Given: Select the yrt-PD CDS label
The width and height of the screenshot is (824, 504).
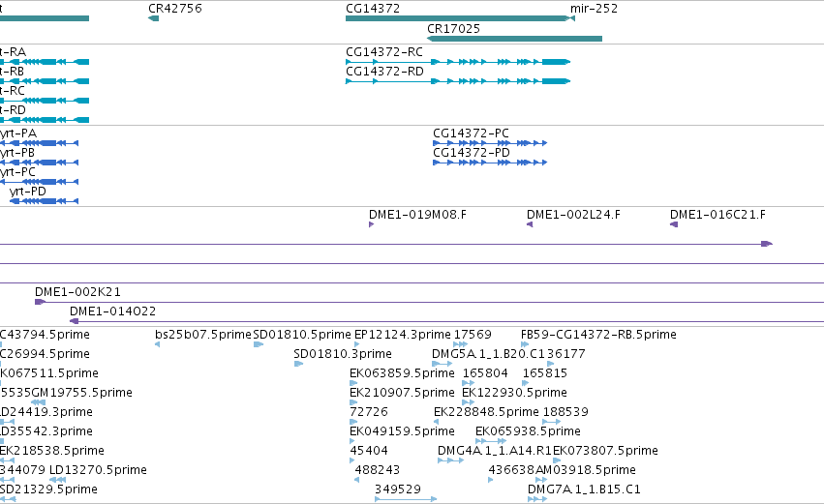Looking at the screenshot, I should [28, 192].
